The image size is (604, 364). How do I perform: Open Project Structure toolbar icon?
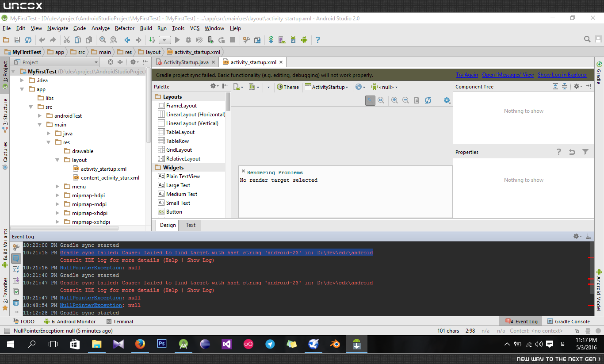tap(247, 40)
